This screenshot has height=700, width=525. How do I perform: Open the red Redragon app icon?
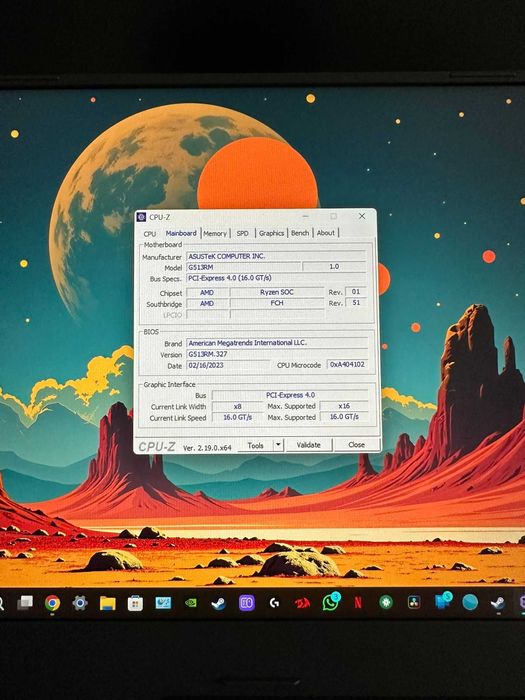click(x=302, y=603)
